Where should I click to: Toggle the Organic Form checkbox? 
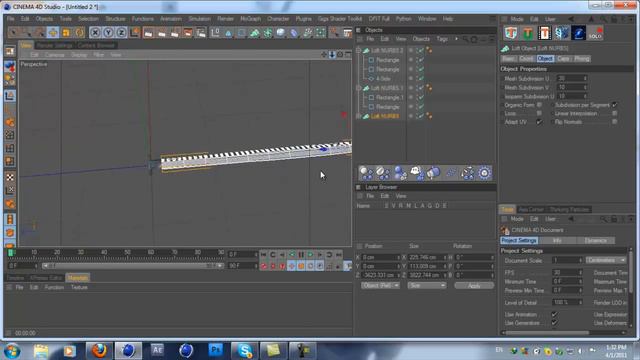click(539, 105)
